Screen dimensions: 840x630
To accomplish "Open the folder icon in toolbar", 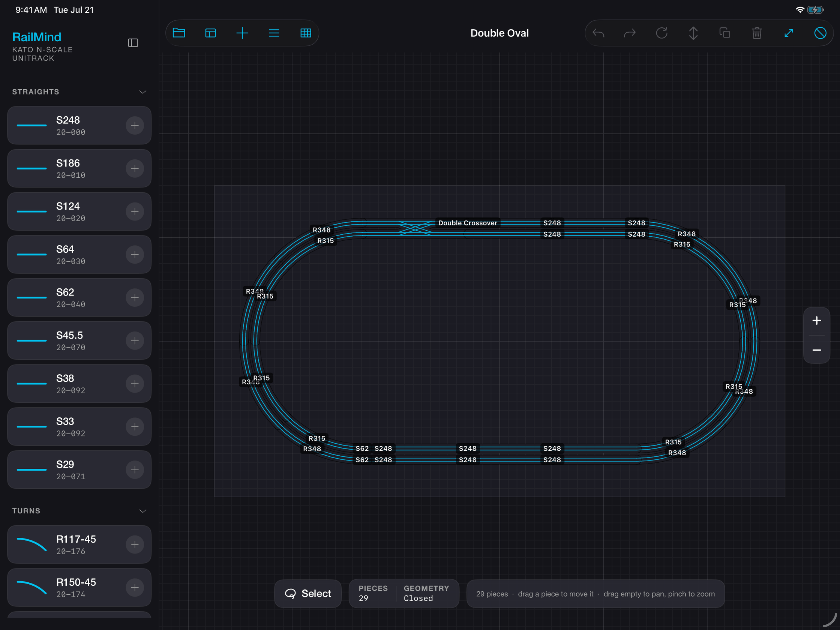I will (x=179, y=33).
